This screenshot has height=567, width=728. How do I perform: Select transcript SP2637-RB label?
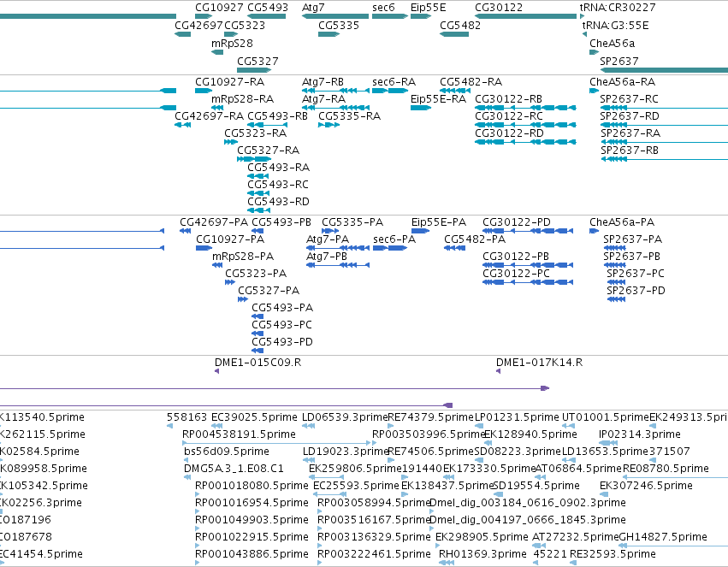coord(629,151)
